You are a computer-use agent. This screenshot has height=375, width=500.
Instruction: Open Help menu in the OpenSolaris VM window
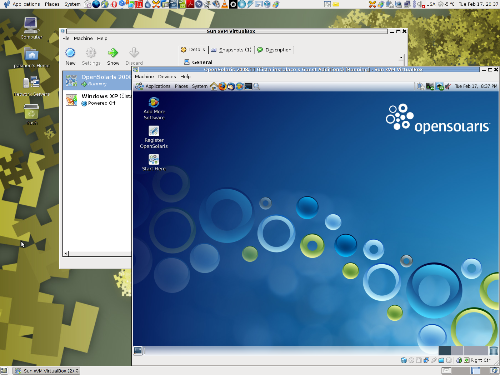coord(185,77)
